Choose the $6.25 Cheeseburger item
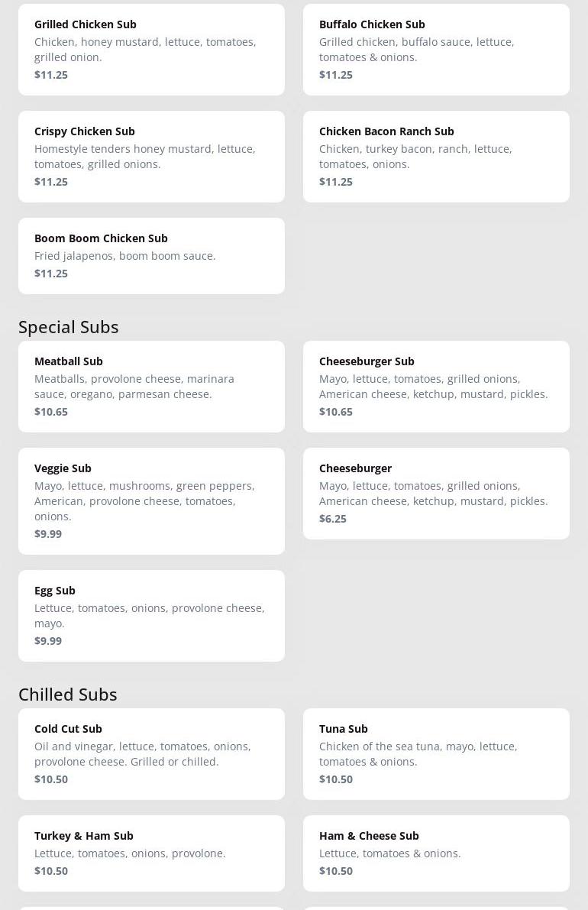588x910 pixels. 436,494
